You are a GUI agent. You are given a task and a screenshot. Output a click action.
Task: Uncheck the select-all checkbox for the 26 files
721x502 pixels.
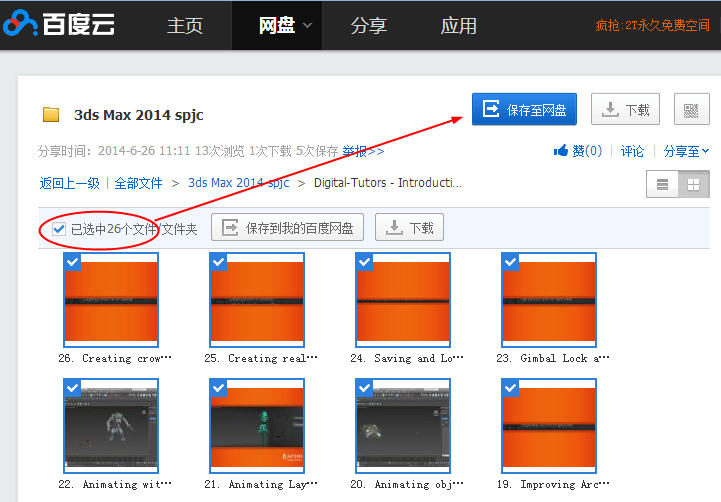click(59, 228)
